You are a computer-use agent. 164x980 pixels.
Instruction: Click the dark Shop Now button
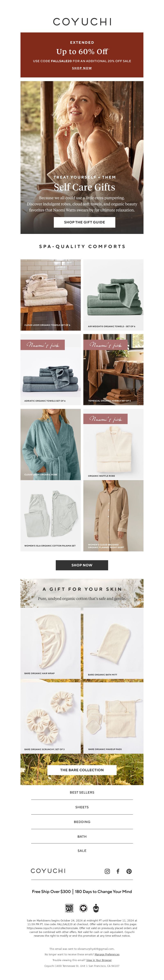[x=82, y=565]
